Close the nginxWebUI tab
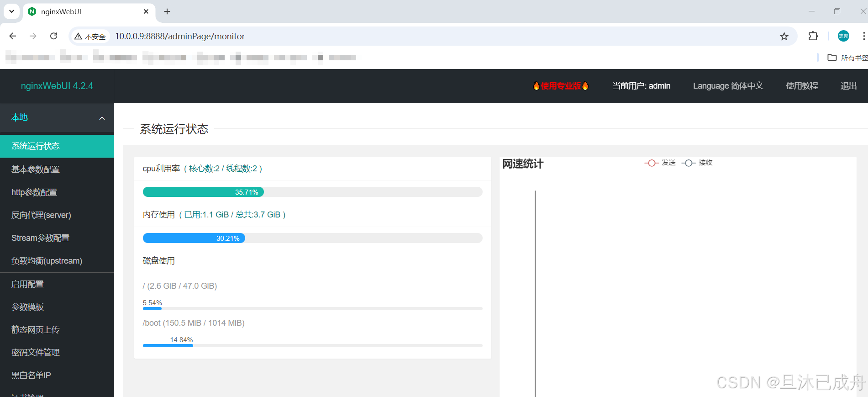Screen dimensions: 868x397 (x=146, y=11)
